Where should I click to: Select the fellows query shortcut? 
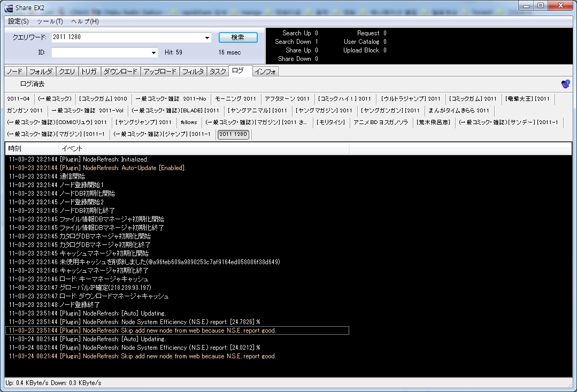pyautogui.click(x=189, y=122)
